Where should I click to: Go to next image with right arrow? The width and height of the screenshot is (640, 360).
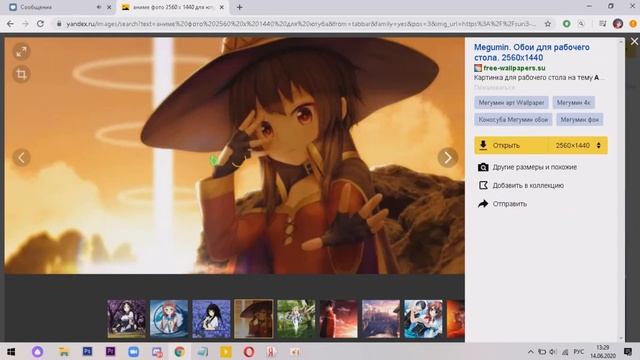447,157
